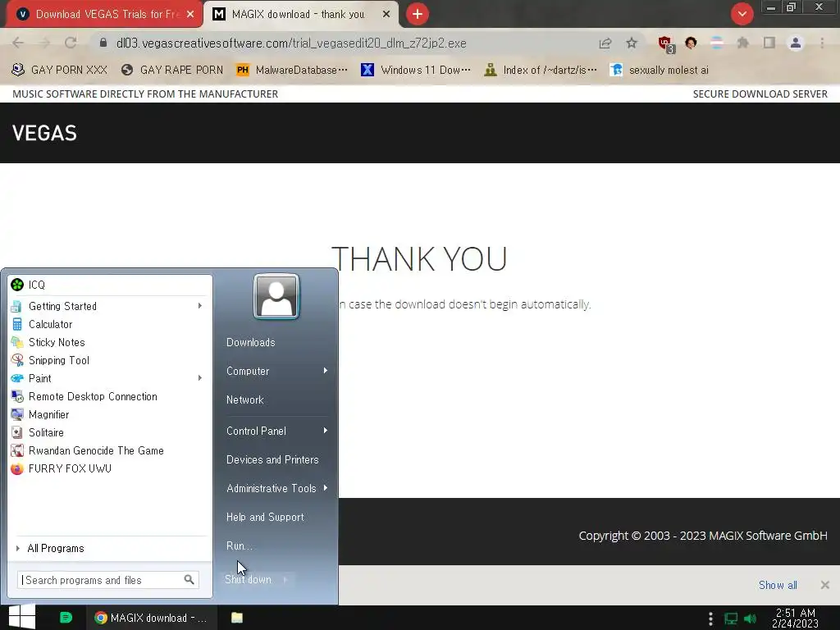This screenshot has width=840, height=630.
Task: Open the clock showing 2:51 AM
Action: pyautogui.click(x=795, y=619)
